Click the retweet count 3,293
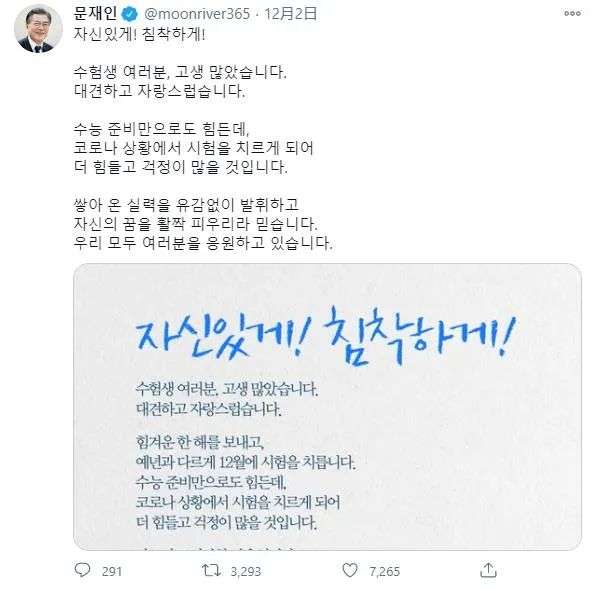The image size is (591, 590). 246,571
